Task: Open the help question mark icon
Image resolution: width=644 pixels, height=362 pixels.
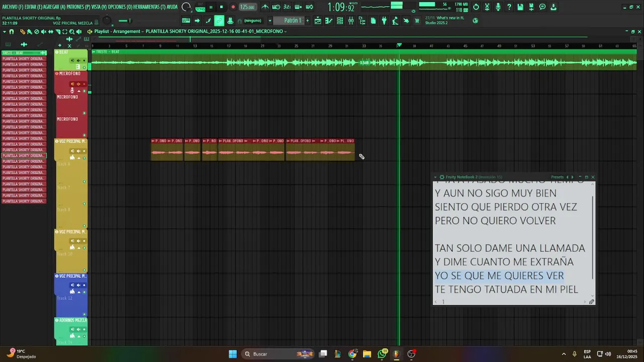Action: (x=509, y=7)
